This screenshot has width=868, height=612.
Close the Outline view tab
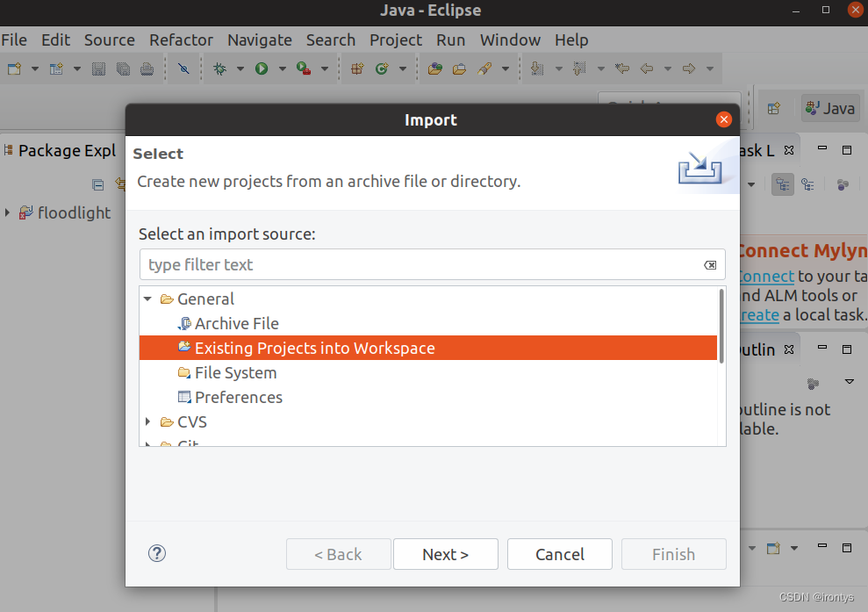(789, 349)
